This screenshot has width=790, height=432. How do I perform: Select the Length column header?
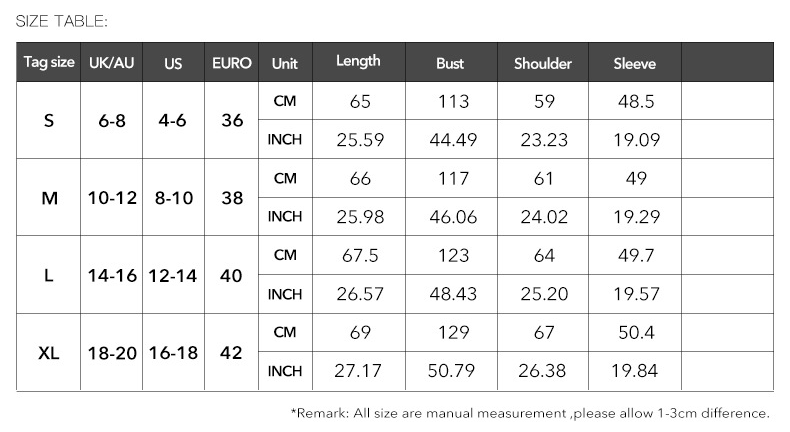[358, 62]
